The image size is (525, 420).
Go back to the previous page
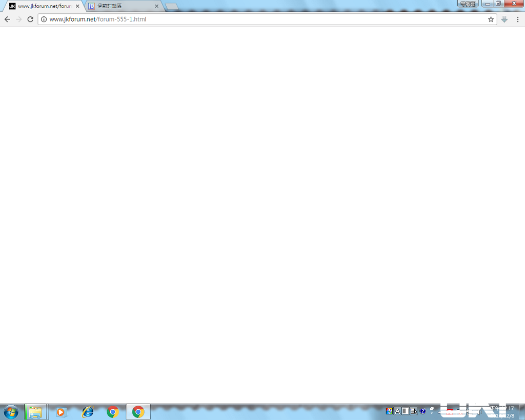point(7,19)
